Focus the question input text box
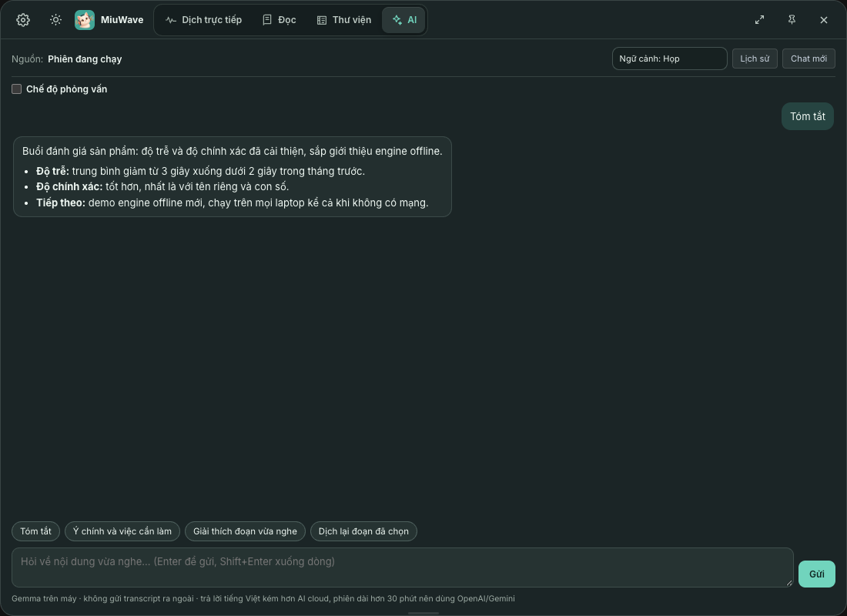The width and height of the screenshot is (847, 616). pos(403,567)
